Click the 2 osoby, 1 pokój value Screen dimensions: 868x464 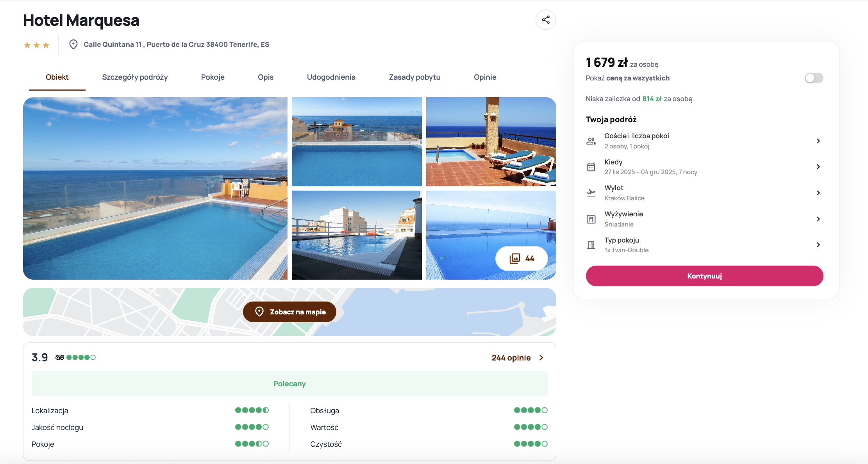click(627, 146)
